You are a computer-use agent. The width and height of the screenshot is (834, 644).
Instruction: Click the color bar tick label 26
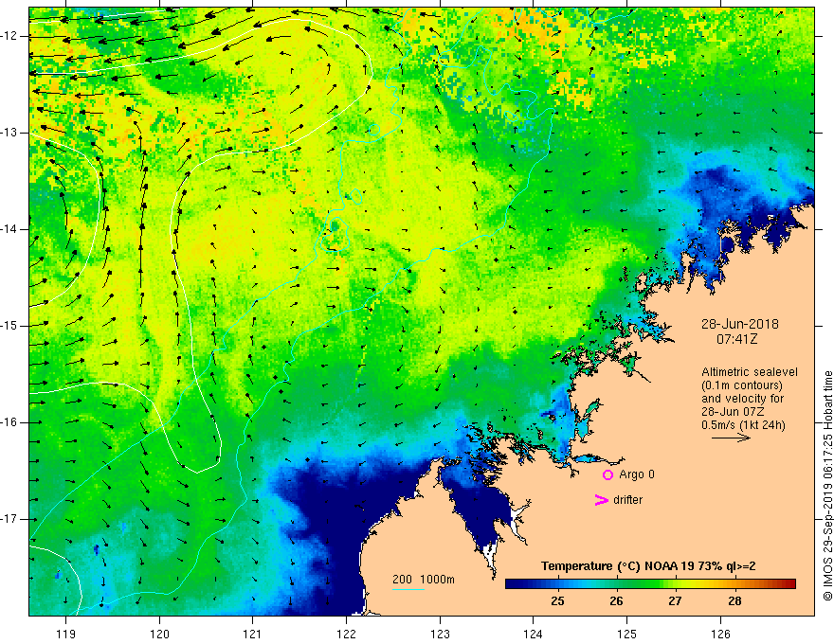pyautogui.click(x=616, y=601)
